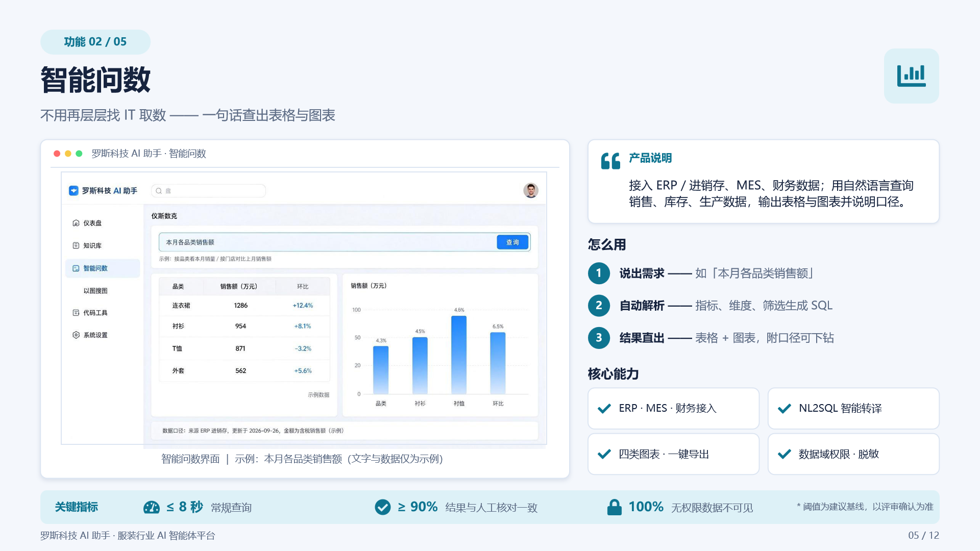Click the 智能问数 sidebar icon
This screenshot has width=980, height=551.
[x=76, y=268]
